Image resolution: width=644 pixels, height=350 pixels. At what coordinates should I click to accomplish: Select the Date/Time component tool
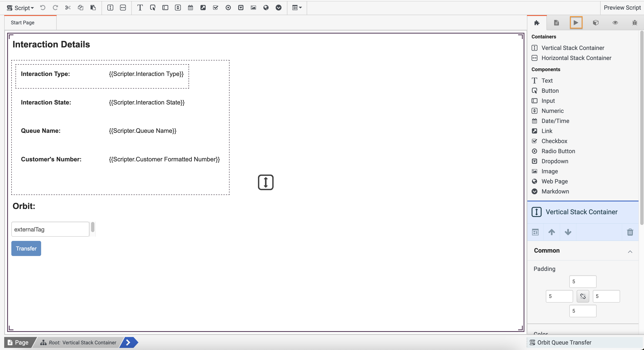[x=190, y=8]
